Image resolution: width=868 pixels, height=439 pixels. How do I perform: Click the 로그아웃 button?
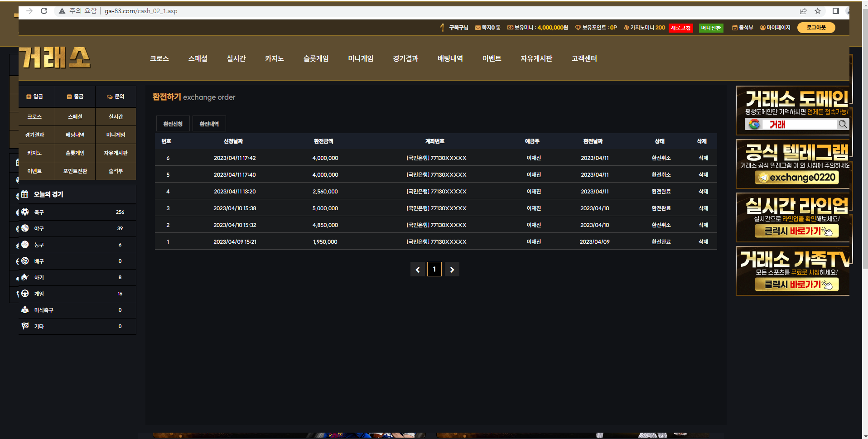[x=816, y=28]
